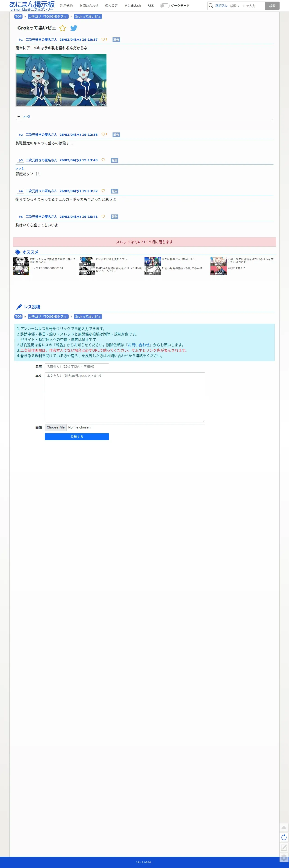This screenshot has width=289, height=868.
Task: Click the あにまん掲示板 site logo
Action: [x=32, y=6]
